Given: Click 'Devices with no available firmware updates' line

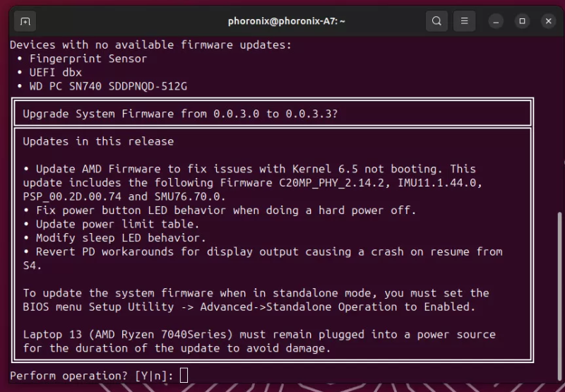Looking at the screenshot, I should [x=150, y=45].
